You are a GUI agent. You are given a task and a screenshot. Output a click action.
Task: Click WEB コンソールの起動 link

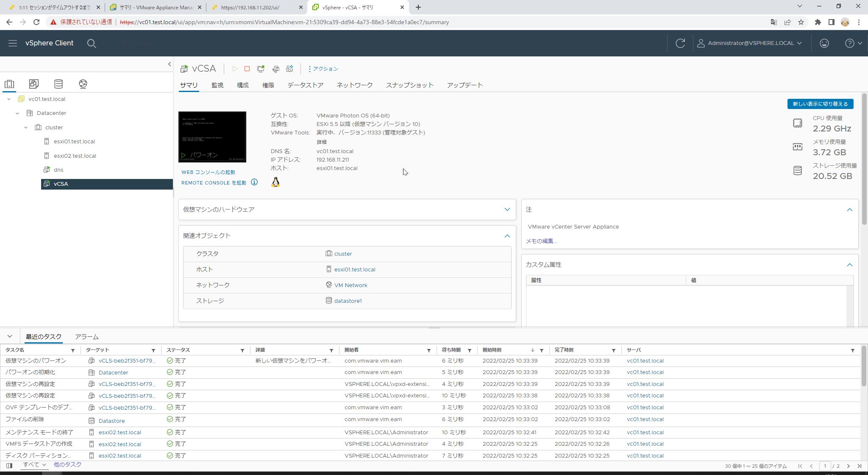point(208,172)
